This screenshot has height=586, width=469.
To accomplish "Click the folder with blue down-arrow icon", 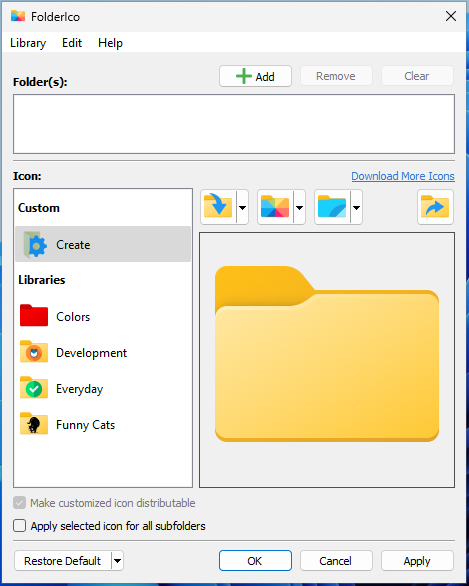I will pyautogui.click(x=218, y=207).
